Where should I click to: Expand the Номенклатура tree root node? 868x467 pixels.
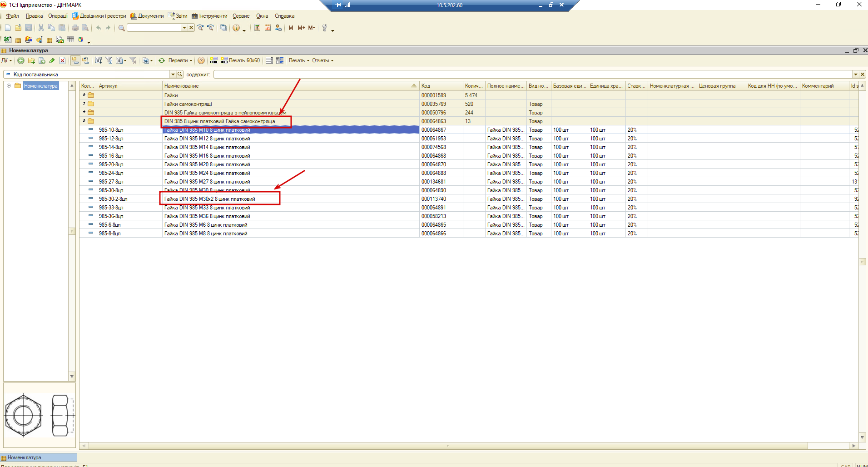point(9,85)
